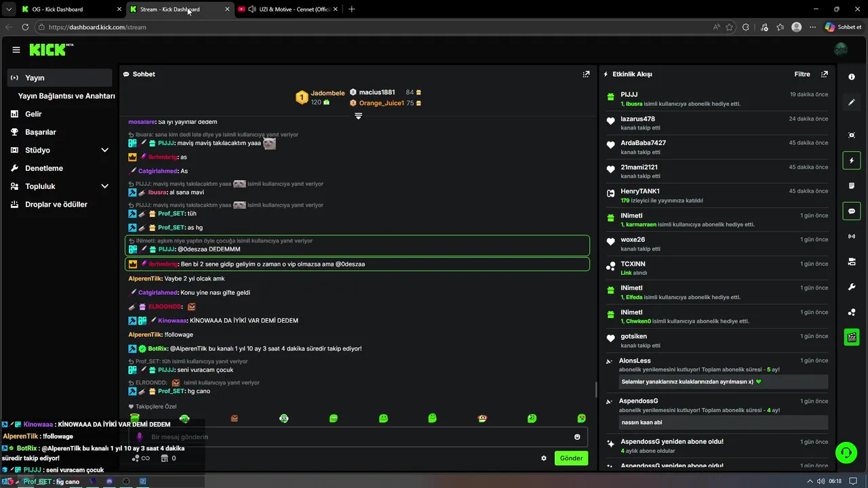Click ArdaBaba7427 follow entry
The width and height of the screenshot is (868, 488).
(716, 147)
